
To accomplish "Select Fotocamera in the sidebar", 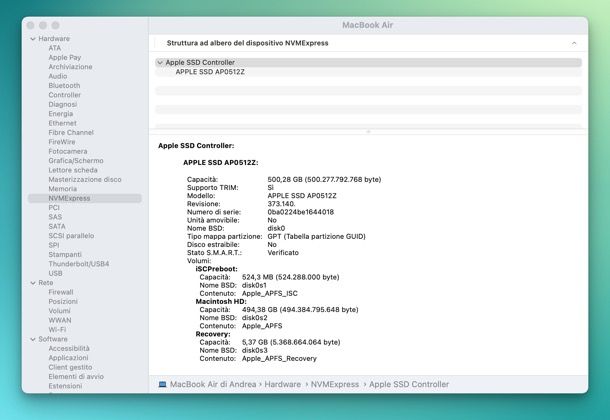I will (68, 151).
